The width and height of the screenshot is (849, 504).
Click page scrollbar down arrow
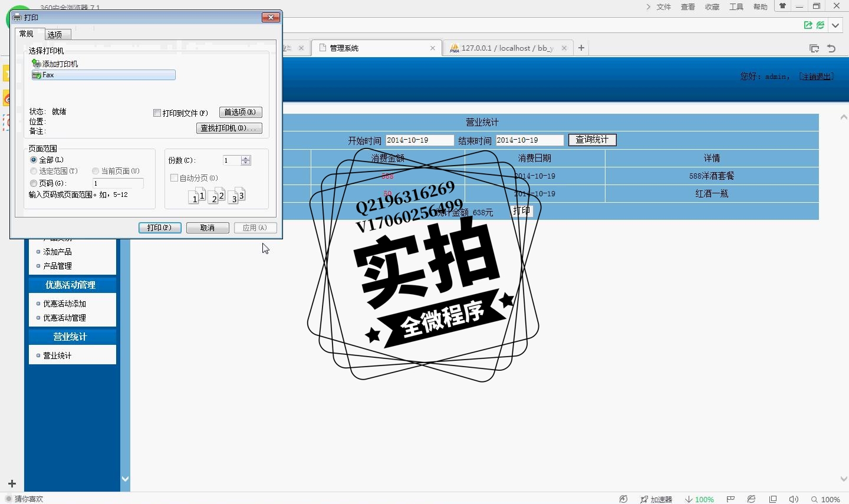pyautogui.click(x=844, y=479)
